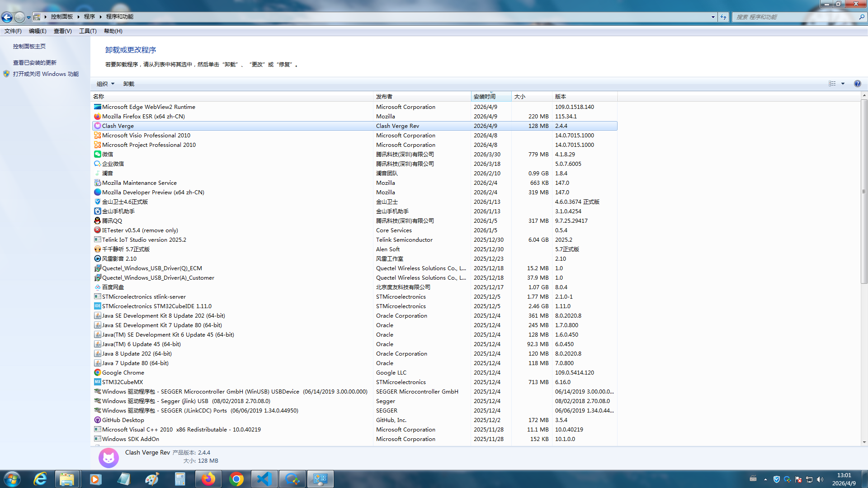Click the back navigation arrow button

(x=7, y=17)
